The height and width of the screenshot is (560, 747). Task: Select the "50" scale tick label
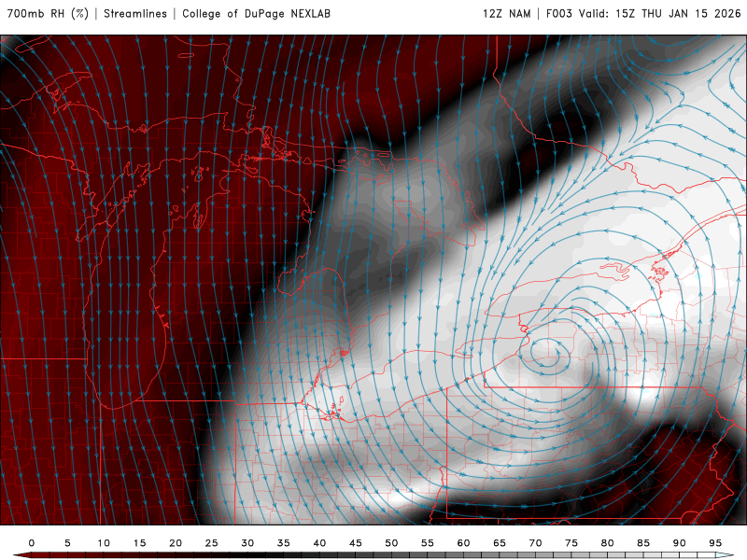click(391, 543)
